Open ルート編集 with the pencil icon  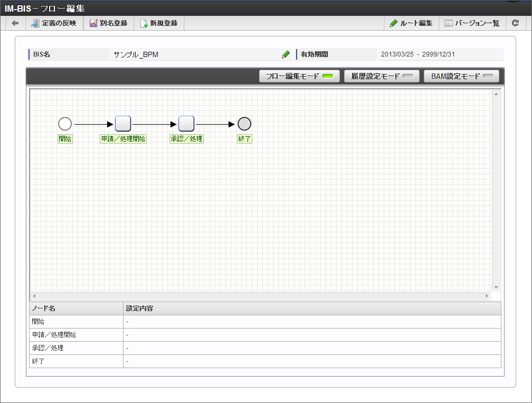tap(411, 23)
